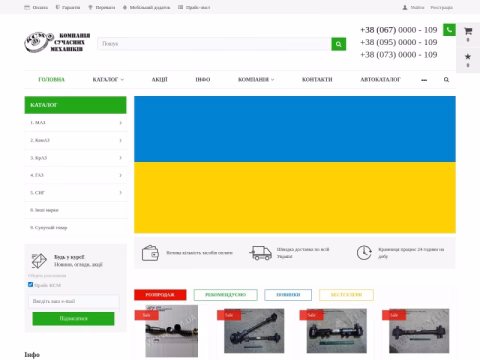
Task: Click the Мобільний додаток link
Action: pyautogui.click(x=150, y=7)
